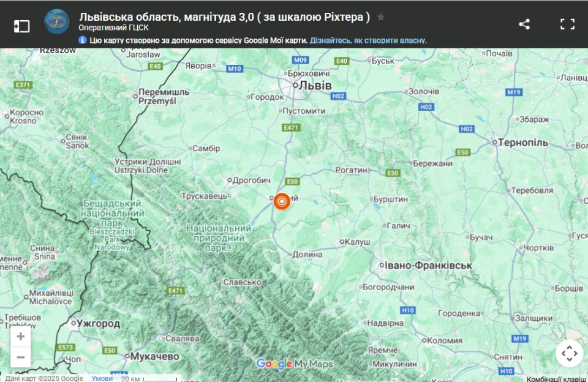
Task: Click the 'Яремче' town label
Action: (x=382, y=350)
